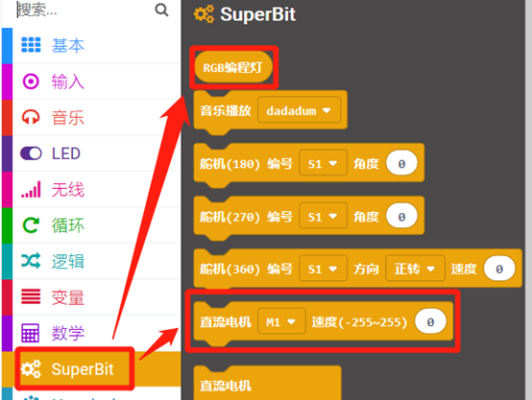532x400 pixels.
Task: Click the 变量 lines icon
Action: click(x=31, y=296)
